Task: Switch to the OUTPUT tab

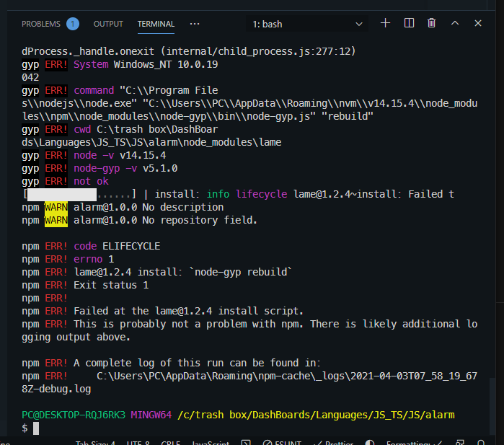Action: pos(108,24)
